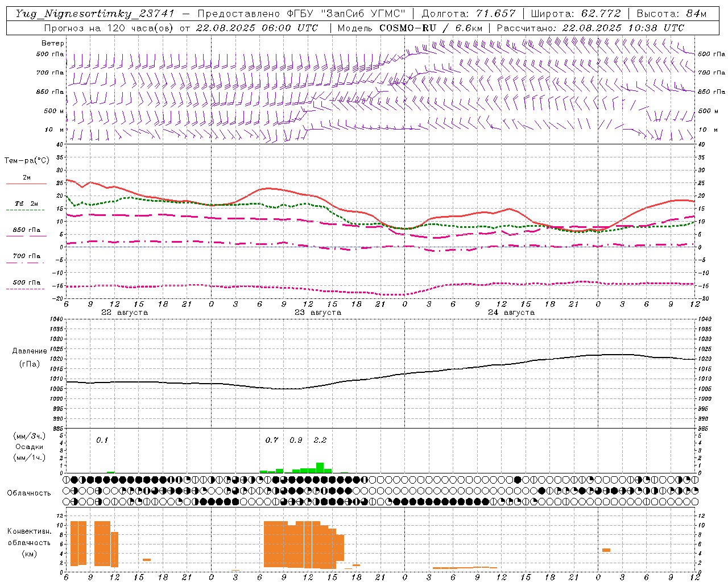Click the 22 августа date label
Screen dimensions: 728x582
(125, 313)
